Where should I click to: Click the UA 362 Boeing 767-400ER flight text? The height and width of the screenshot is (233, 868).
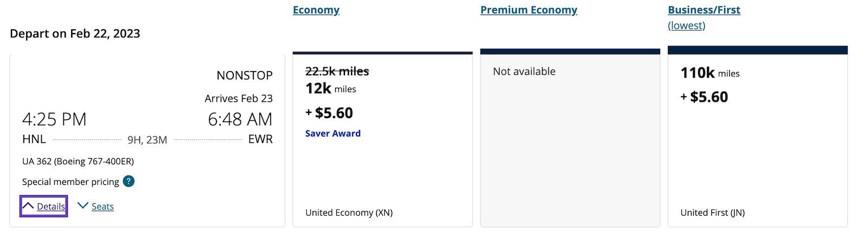78,161
